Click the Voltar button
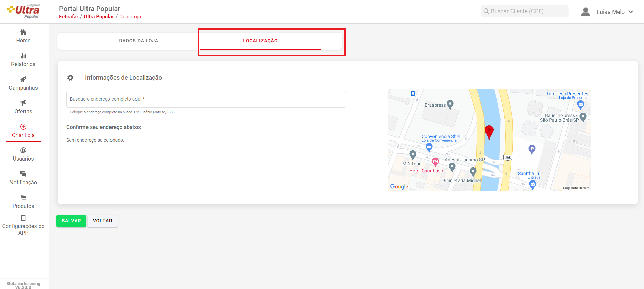Image resolution: width=644 pixels, height=289 pixels. pos(102,221)
